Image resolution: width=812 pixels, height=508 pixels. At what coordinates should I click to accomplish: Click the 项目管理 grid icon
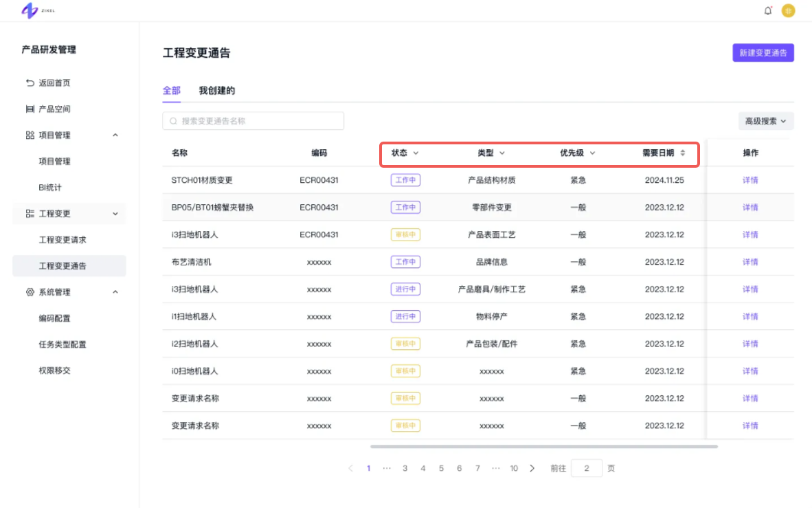30,135
